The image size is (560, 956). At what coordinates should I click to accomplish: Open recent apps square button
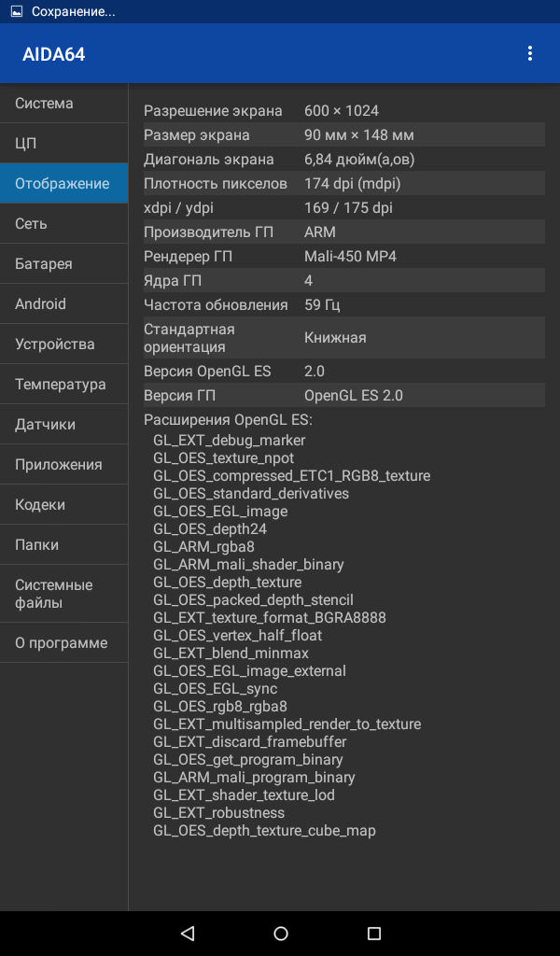tap(373, 933)
